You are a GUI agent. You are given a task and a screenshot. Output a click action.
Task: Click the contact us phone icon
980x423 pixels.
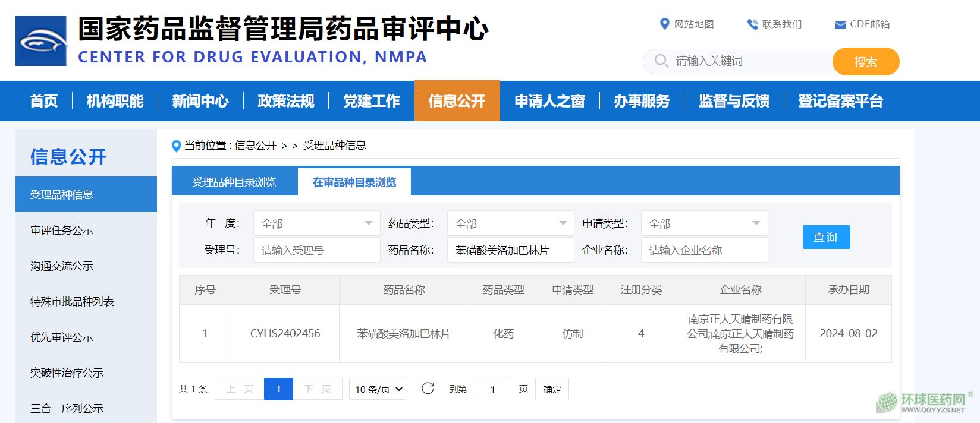click(x=752, y=24)
